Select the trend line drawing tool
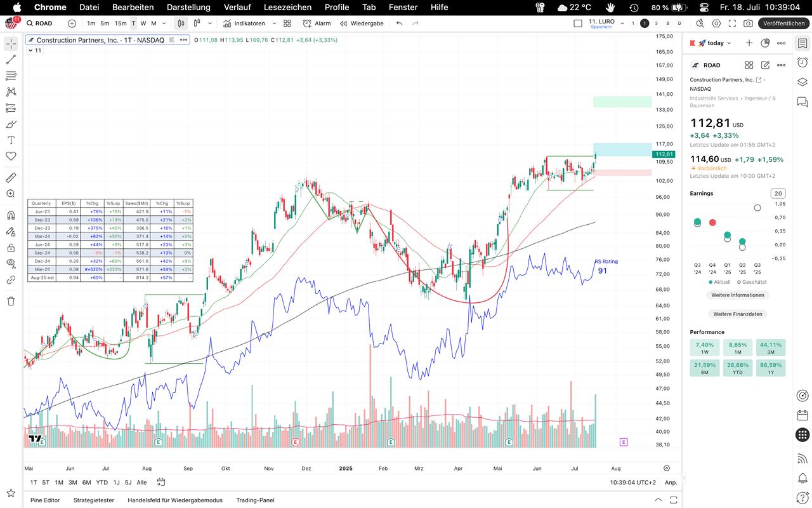 (11, 60)
